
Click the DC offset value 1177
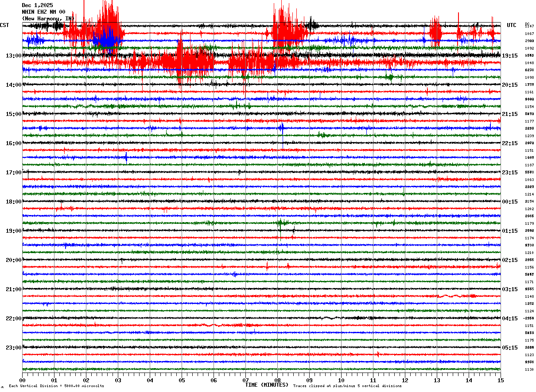pos(529,121)
